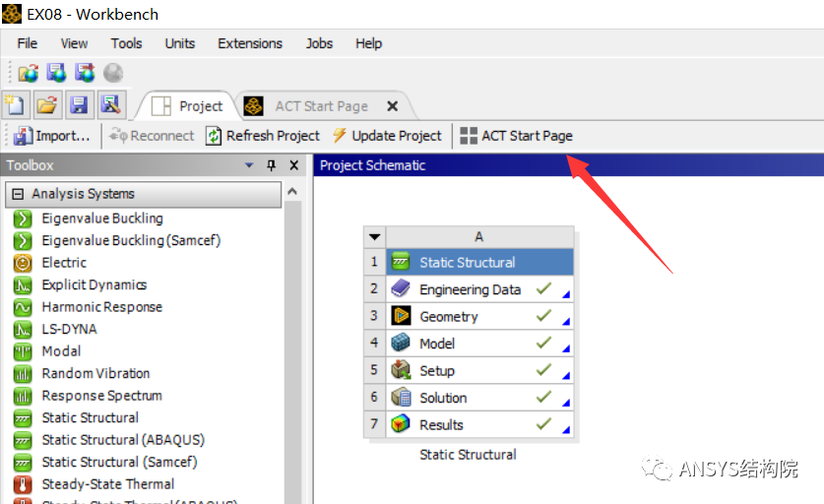Viewport: 824px width, 504px height.
Task: Click the Geometry cell icon
Action: pyautogui.click(x=401, y=315)
